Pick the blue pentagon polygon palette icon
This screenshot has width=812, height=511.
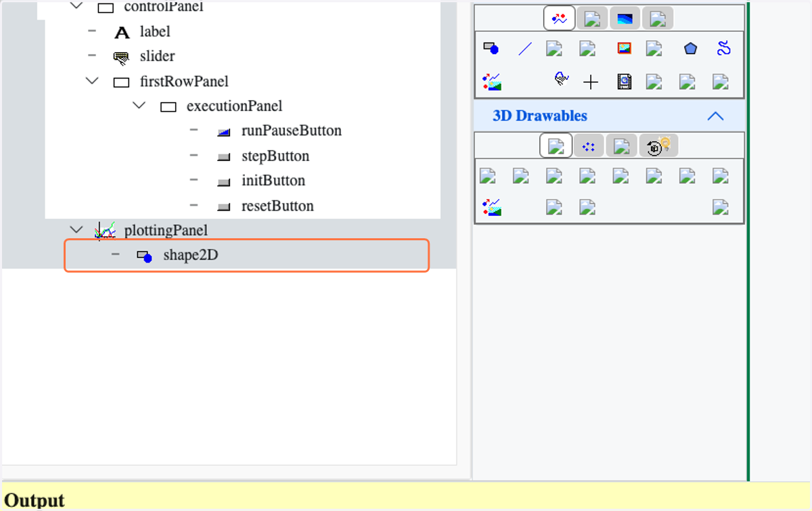tap(690, 48)
